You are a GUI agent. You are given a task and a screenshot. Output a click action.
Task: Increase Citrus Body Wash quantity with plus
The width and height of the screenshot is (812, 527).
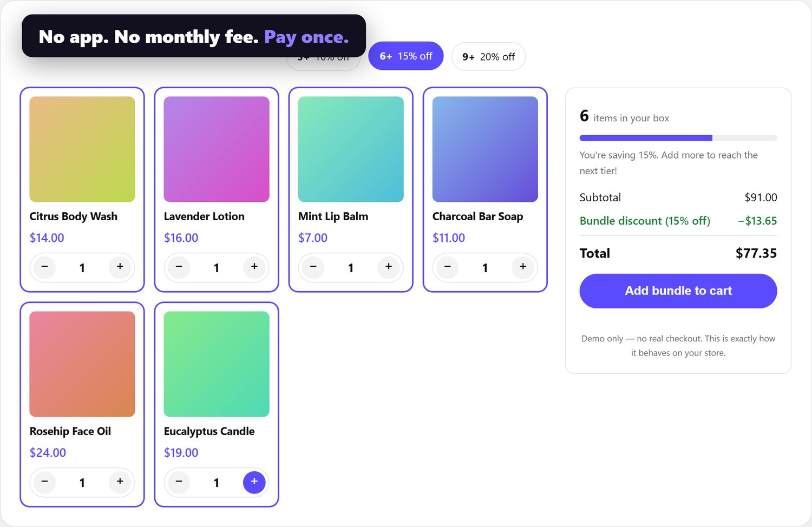pos(120,267)
